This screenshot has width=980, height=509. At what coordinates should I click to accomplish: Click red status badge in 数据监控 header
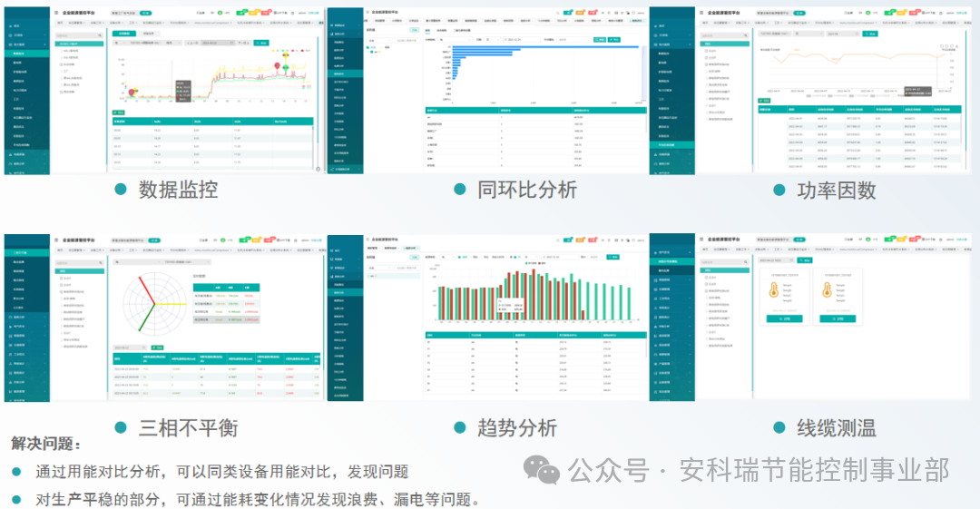pos(266,13)
